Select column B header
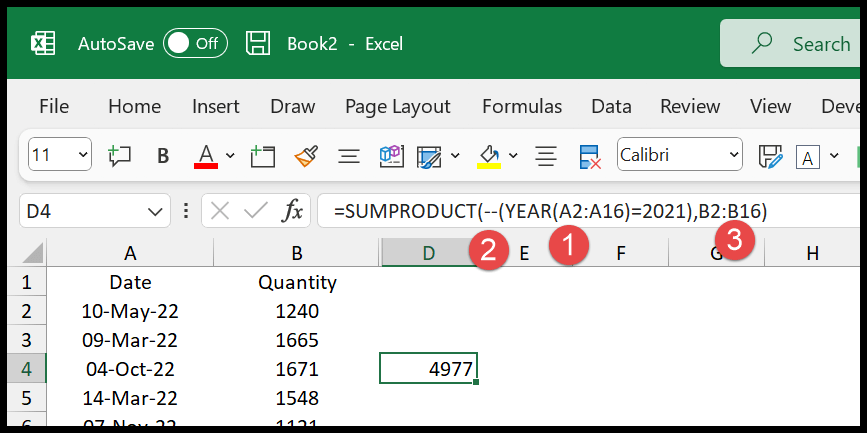Screen dimensions: 867x433 coord(297,253)
